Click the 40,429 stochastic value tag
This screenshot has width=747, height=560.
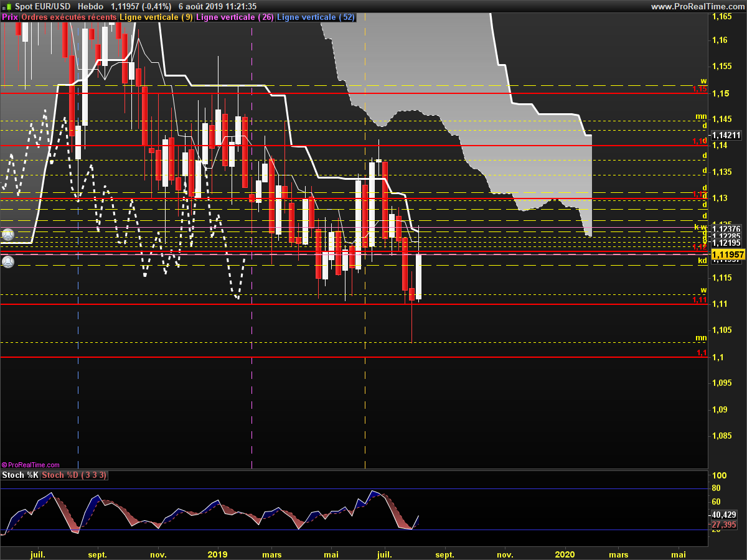[x=724, y=515]
